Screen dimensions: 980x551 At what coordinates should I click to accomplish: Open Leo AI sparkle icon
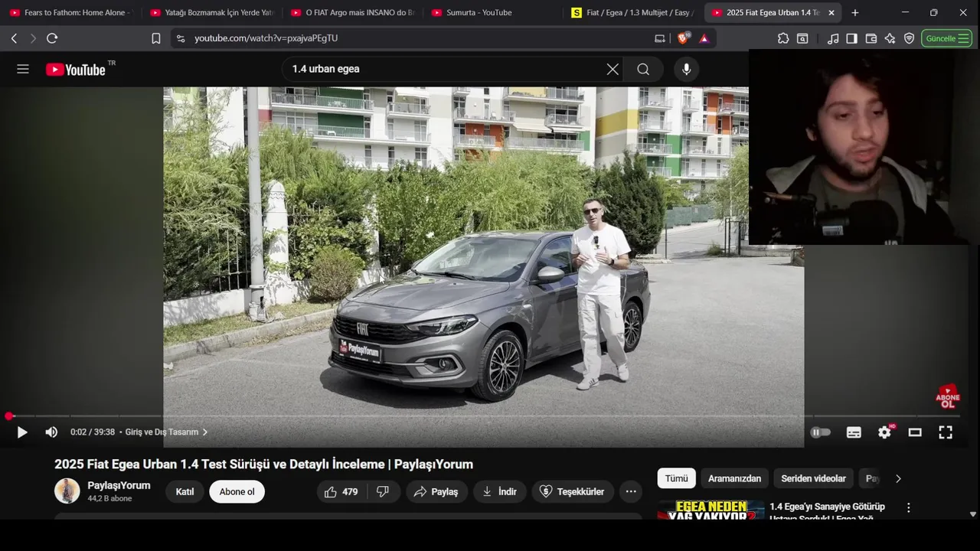click(x=890, y=38)
